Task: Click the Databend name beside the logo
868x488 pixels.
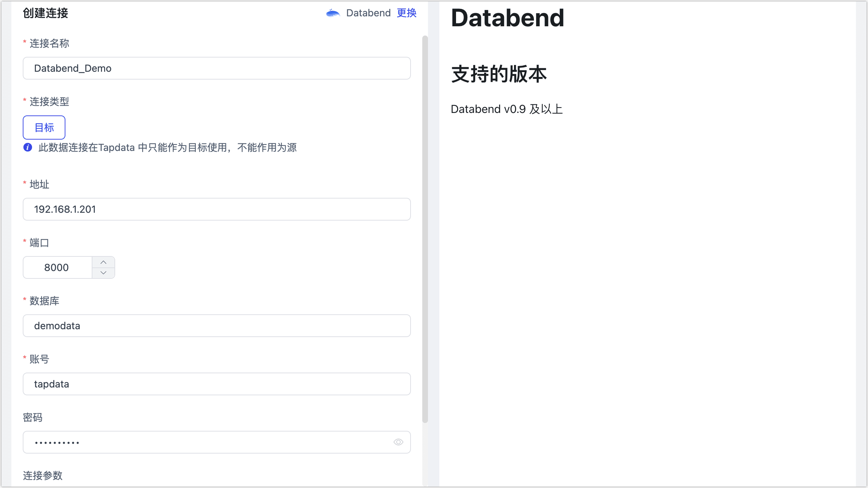Action: point(368,13)
